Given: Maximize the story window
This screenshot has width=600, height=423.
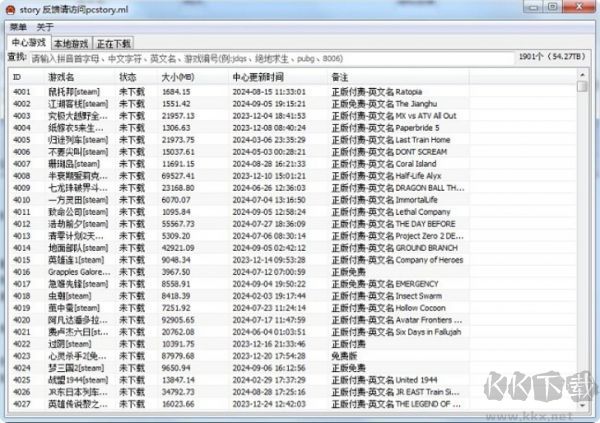Looking at the screenshot, I should point(553,7).
